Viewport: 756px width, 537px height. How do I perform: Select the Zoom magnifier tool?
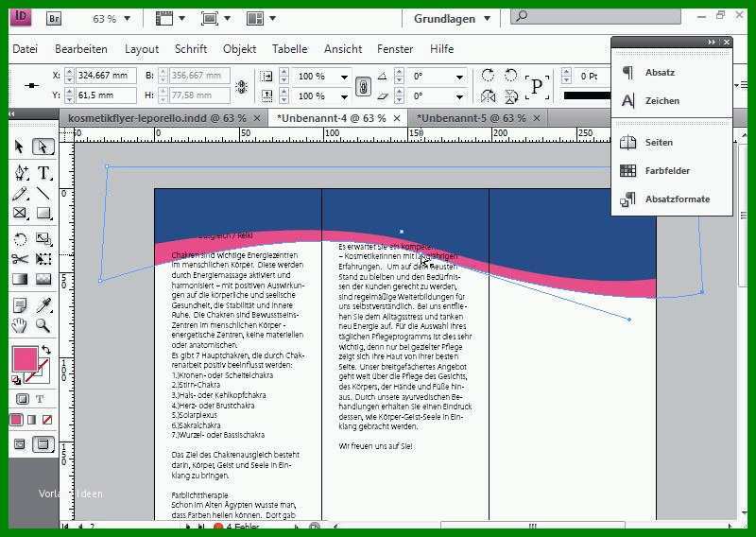tap(43, 325)
